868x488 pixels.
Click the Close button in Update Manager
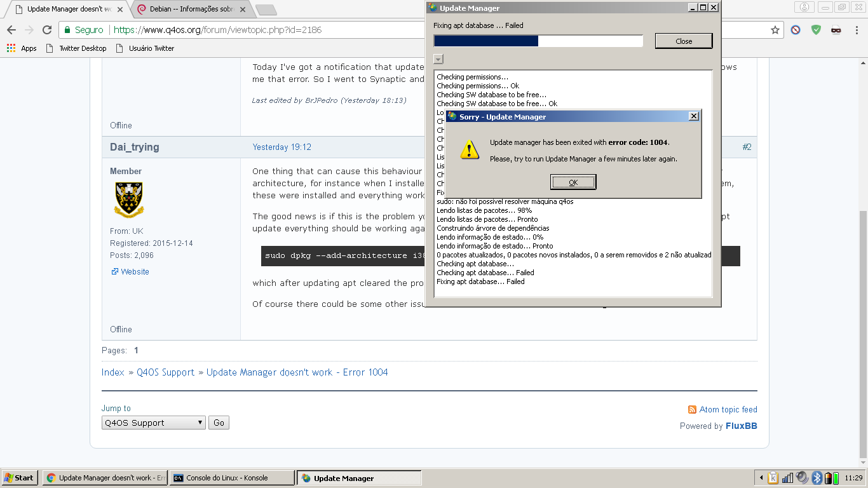coord(684,41)
